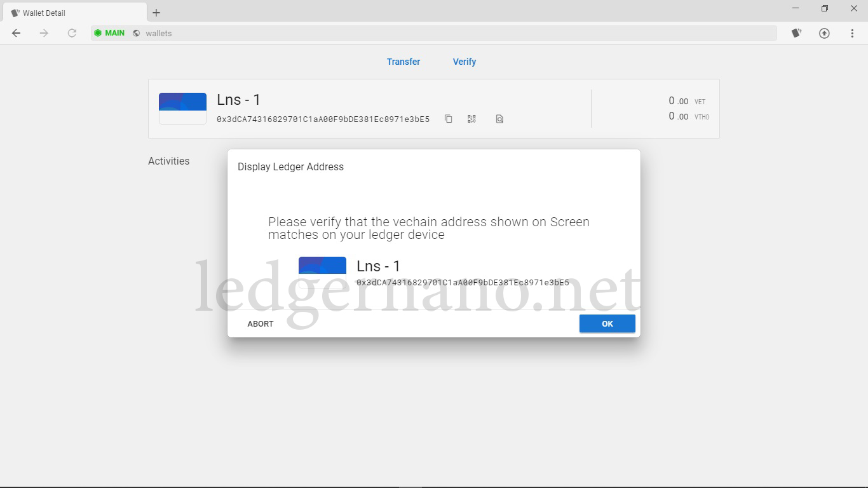Click the forward navigation arrow
This screenshot has width=868, height=488.
(44, 33)
